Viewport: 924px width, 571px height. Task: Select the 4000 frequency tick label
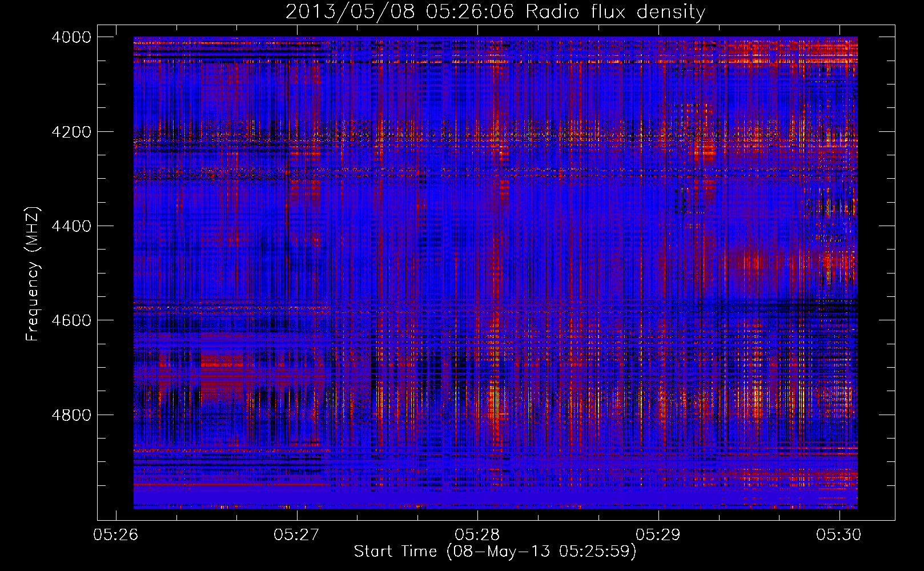coord(71,37)
